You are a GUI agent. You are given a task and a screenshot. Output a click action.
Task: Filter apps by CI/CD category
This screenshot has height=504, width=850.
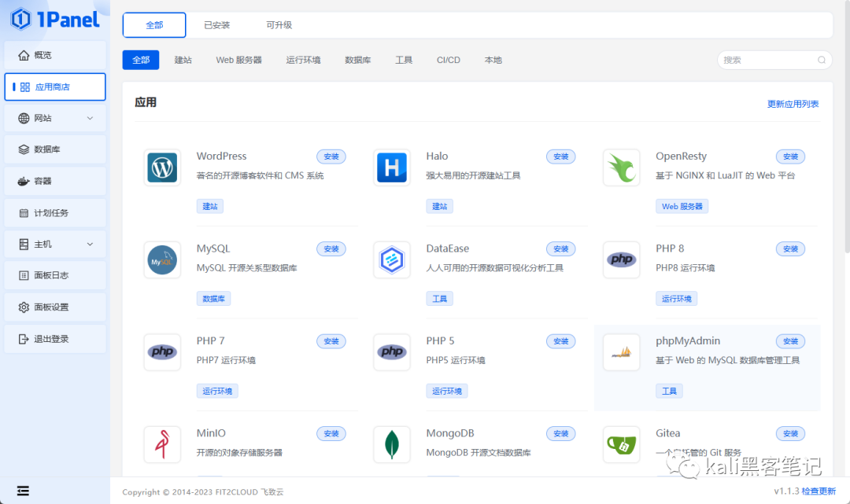click(x=449, y=60)
